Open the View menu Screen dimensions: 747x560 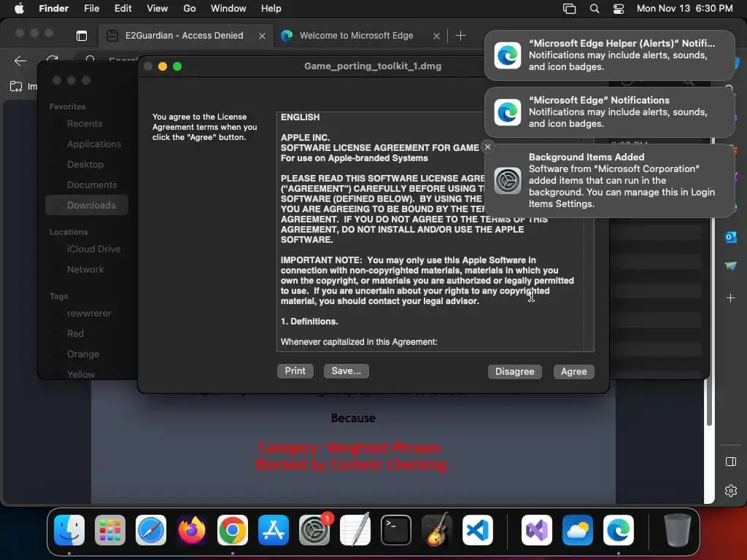click(x=158, y=9)
